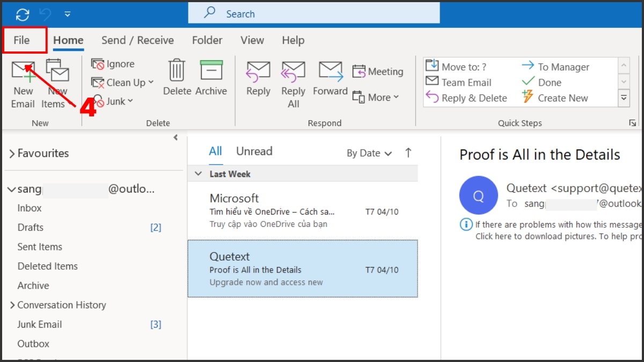Expand the Quick Steps gallery
This screenshot has height=362, width=644.
tap(624, 98)
